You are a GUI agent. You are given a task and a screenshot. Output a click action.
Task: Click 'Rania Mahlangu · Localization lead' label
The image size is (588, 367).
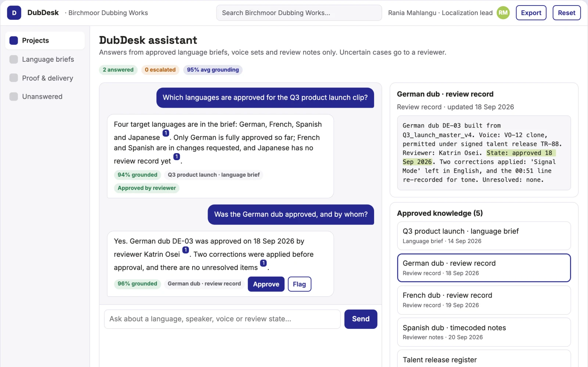point(440,13)
